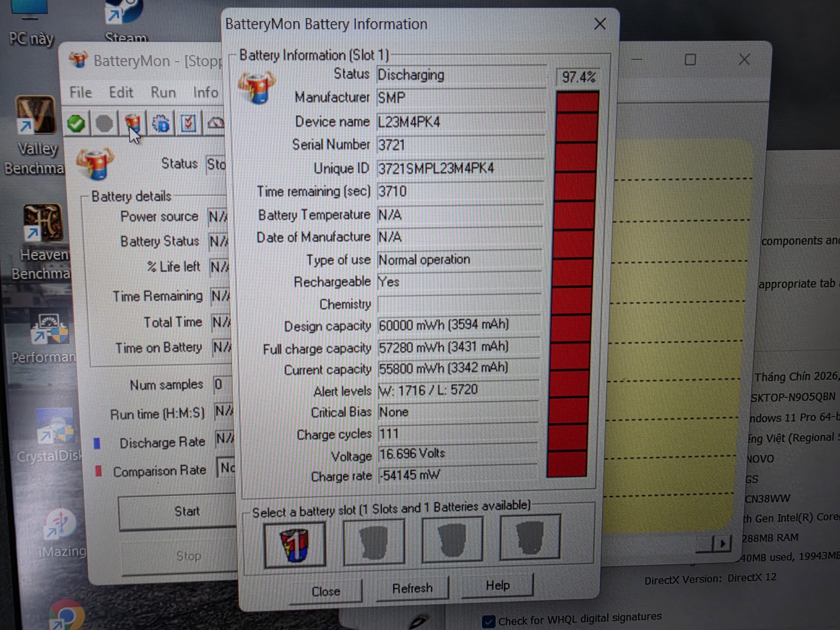Image resolution: width=840 pixels, height=630 pixels.
Task: Maximize the background window behind Battery Information
Action: click(690, 60)
